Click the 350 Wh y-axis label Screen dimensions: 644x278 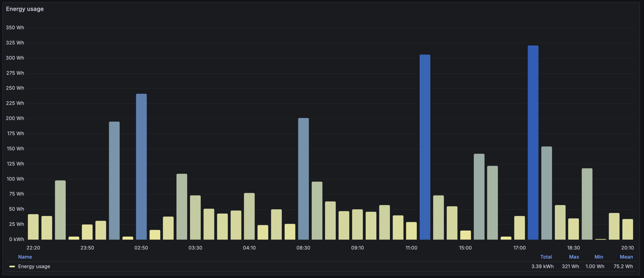(15, 28)
